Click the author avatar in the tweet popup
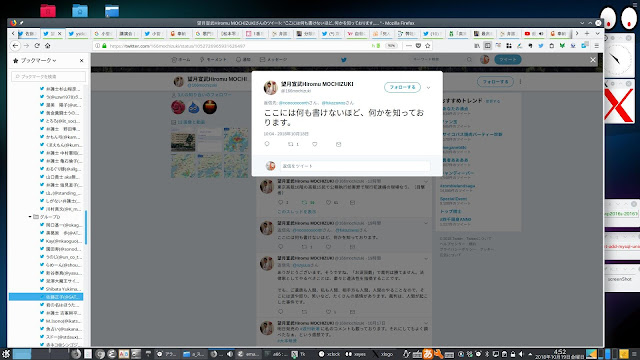The image size is (640, 360). [x=270, y=87]
